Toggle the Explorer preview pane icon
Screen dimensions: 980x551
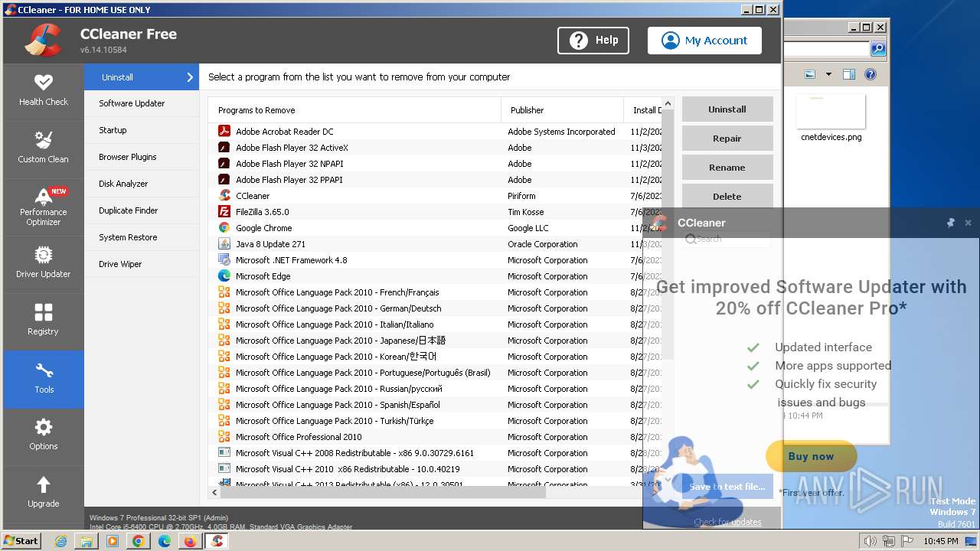(848, 74)
